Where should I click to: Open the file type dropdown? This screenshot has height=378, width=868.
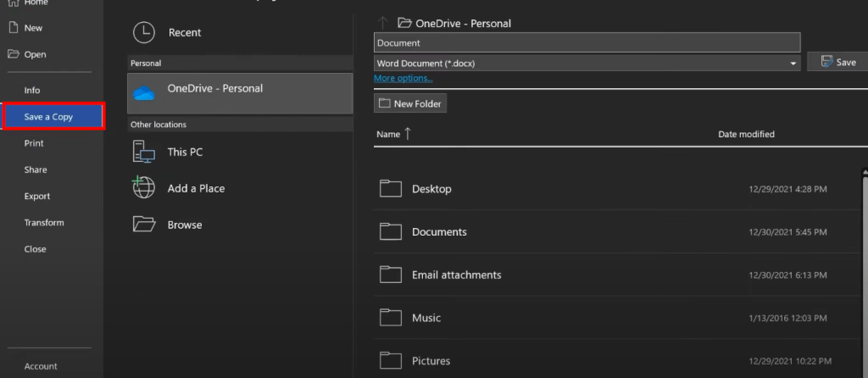tap(793, 64)
